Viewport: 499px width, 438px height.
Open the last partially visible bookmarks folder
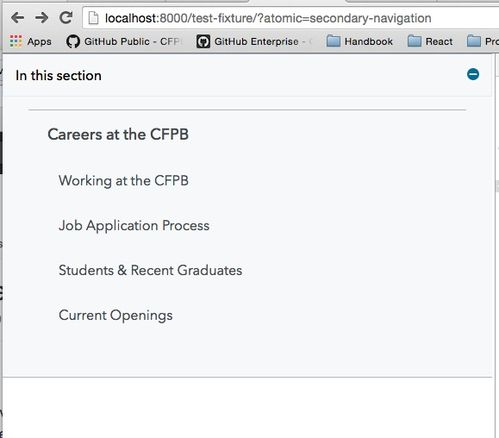(x=483, y=41)
